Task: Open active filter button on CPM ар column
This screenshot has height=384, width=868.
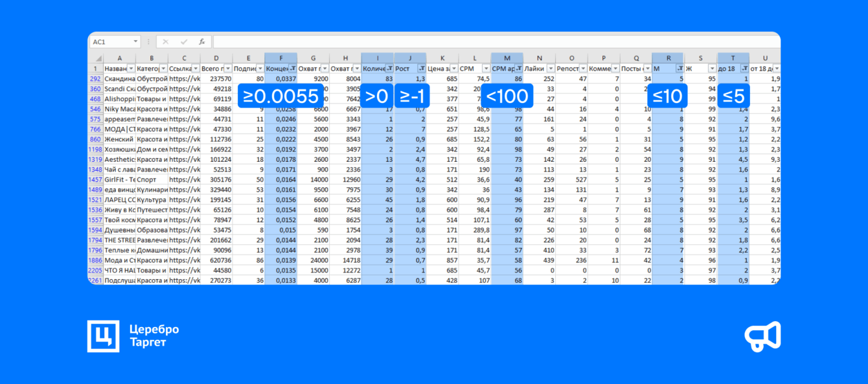Action: click(x=518, y=68)
